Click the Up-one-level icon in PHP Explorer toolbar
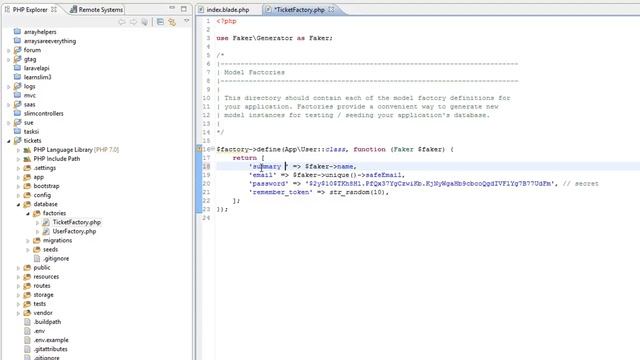 point(144,22)
